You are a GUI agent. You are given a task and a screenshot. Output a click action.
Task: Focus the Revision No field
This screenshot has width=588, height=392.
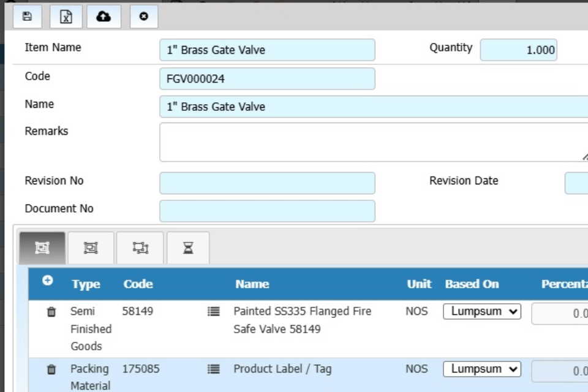click(267, 183)
